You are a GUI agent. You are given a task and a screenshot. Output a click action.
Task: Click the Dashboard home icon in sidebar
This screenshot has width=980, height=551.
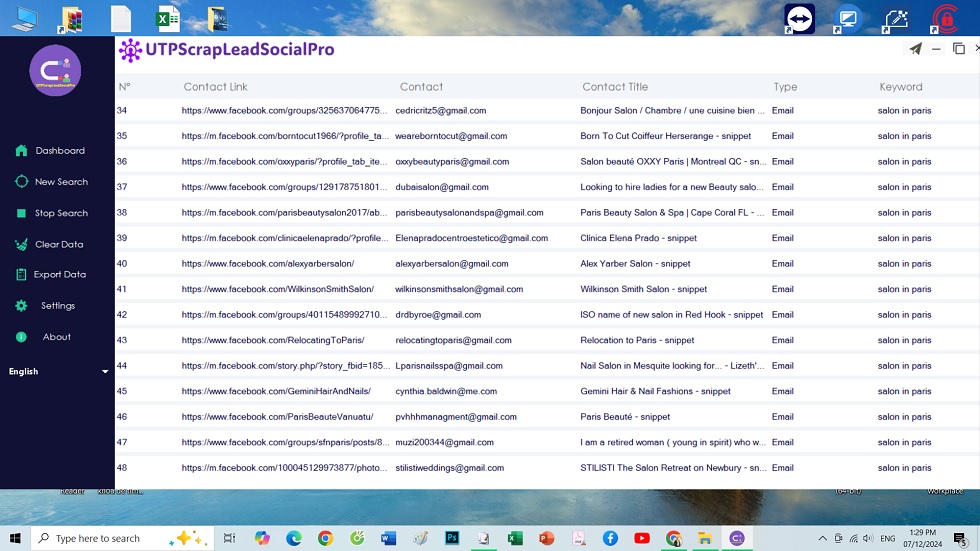[21, 151]
